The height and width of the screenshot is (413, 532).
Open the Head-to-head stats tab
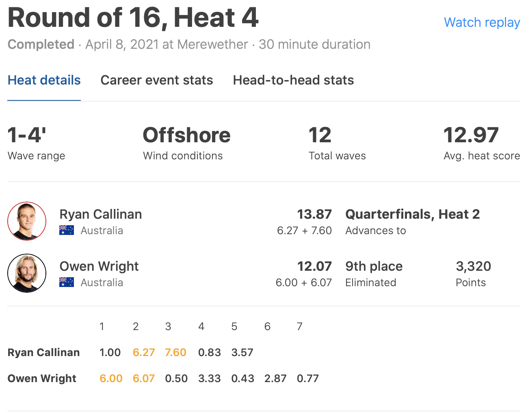pos(293,80)
